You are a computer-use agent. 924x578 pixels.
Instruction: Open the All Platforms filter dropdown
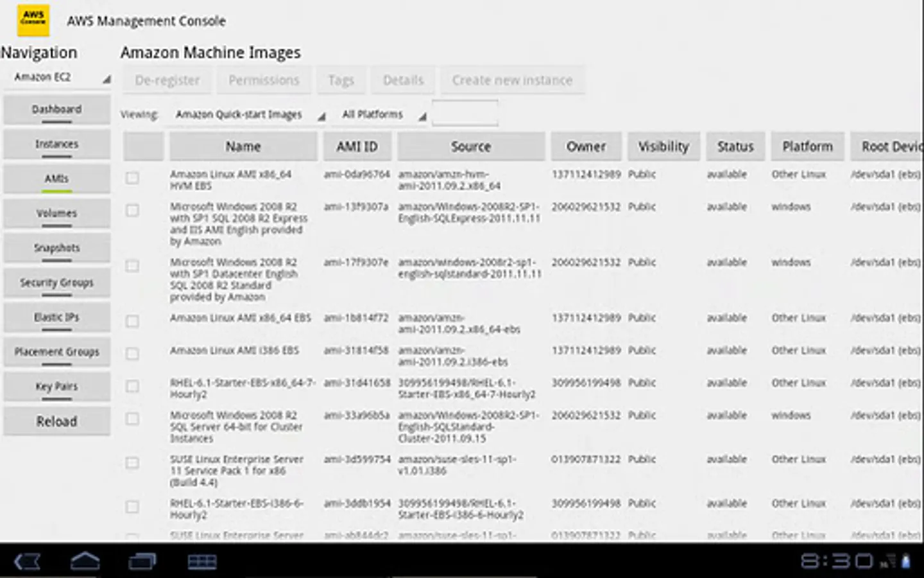tap(382, 114)
